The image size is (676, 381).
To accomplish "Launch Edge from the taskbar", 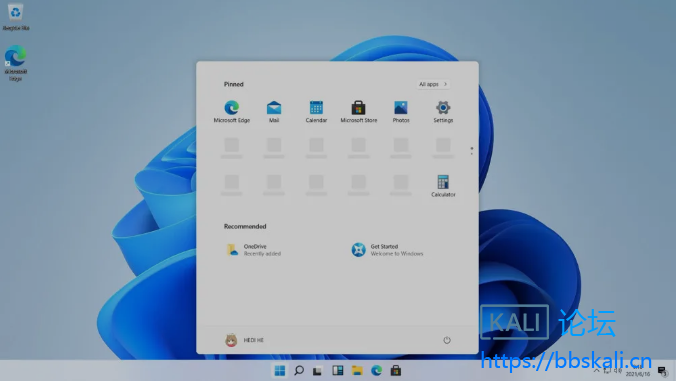I will pyautogui.click(x=376, y=371).
